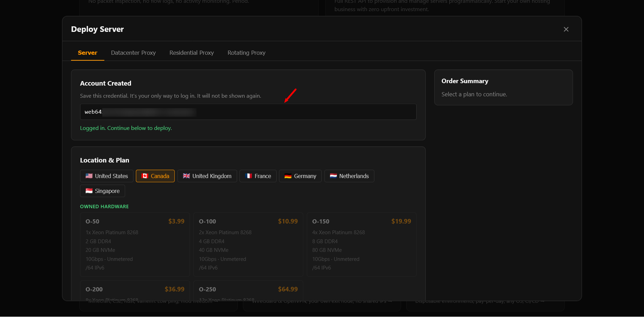This screenshot has width=644, height=317.
Task: Click '2 GB DDR4' in O-50 card
Action: tap(98, 241)
